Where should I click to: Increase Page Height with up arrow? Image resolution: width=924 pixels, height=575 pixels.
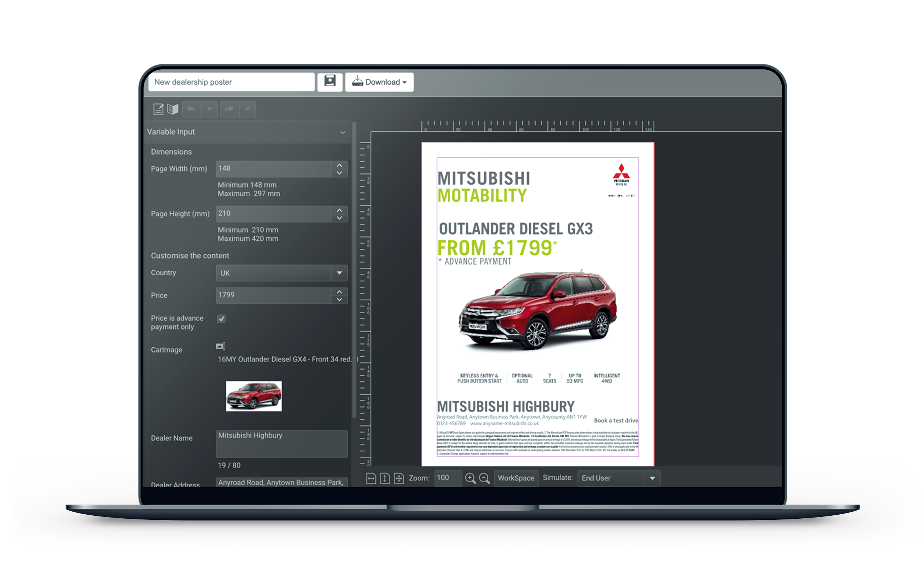click(339, 210)
